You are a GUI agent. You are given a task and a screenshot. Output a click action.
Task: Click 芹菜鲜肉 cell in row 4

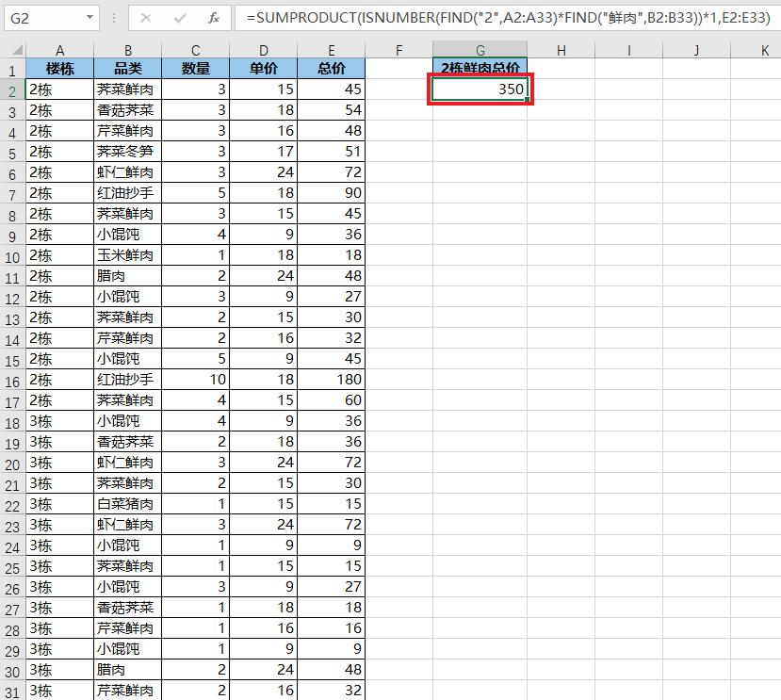coord(128,131)
